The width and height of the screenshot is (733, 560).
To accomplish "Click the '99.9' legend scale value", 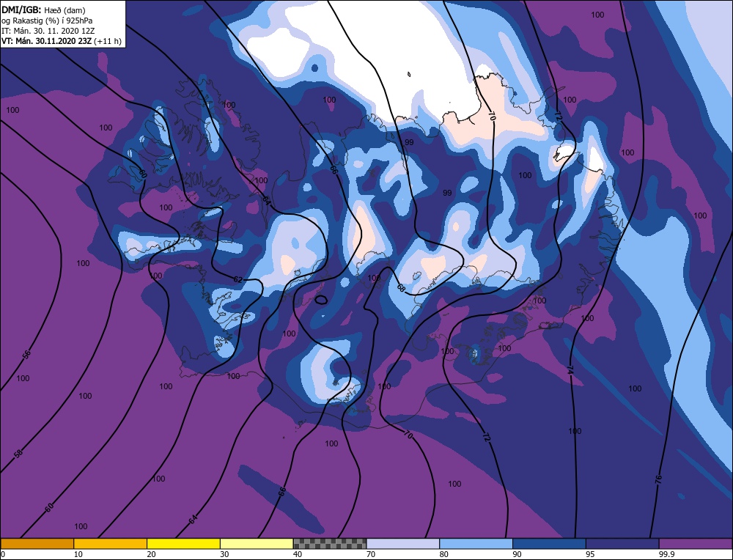I will pos(666,554).
